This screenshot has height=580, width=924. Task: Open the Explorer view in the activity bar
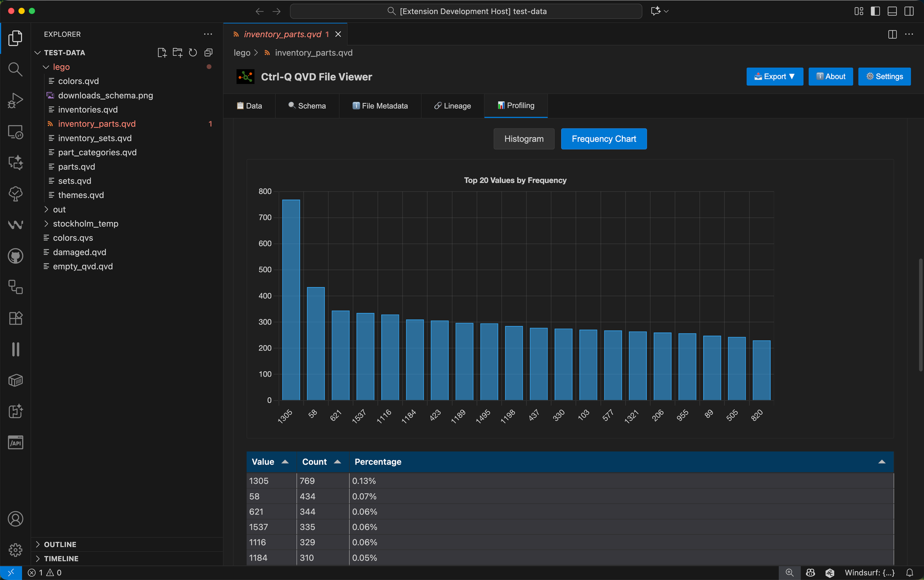[x=15, y=39]
